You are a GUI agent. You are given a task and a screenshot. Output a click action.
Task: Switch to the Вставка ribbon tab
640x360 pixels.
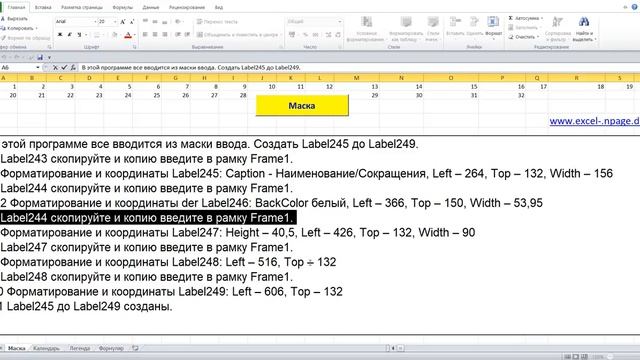(x=43, y=7)
